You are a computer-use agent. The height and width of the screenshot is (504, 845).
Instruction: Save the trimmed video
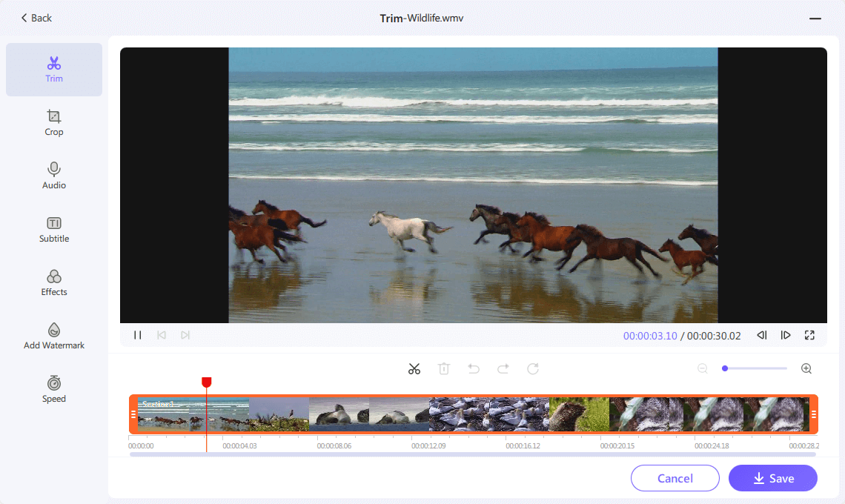click(x=772, y=478)
